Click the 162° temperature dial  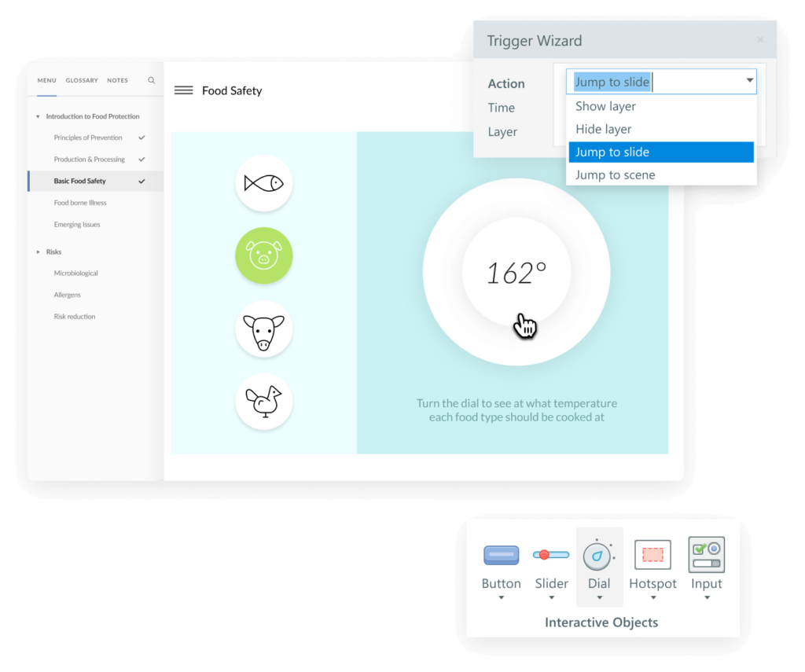point(516,273)
